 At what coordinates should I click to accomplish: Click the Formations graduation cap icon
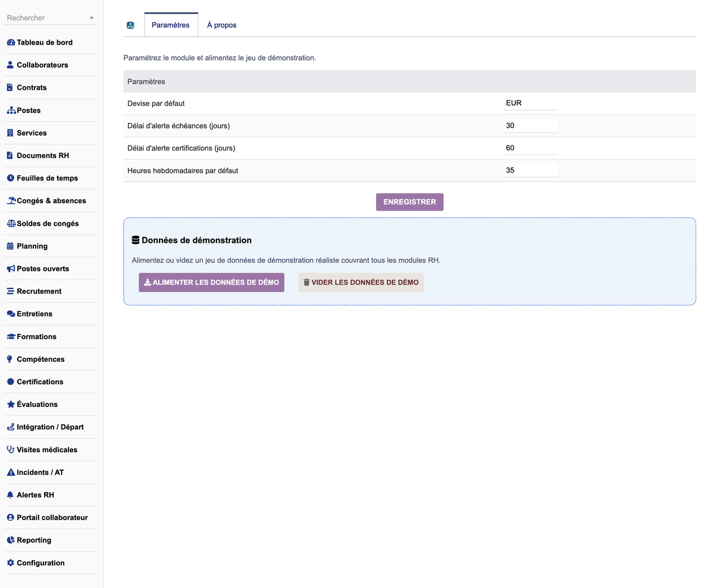coord(11,337)
